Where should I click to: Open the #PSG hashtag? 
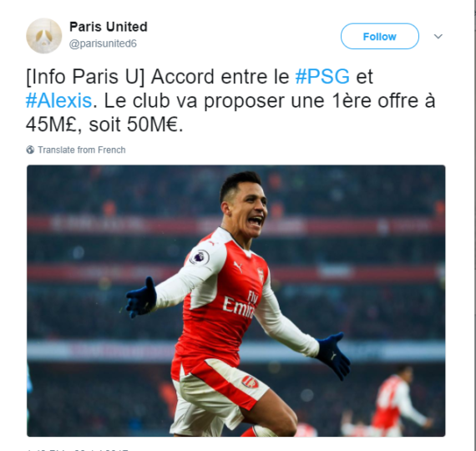(322, 76)
